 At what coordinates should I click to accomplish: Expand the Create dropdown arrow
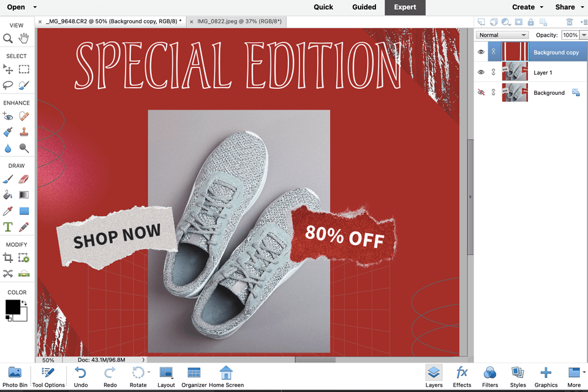[541, 7]
